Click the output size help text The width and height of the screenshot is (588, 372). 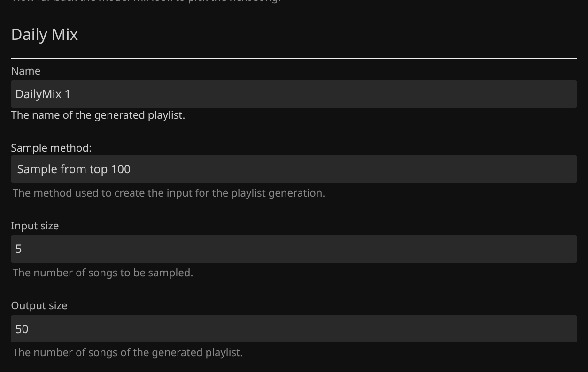[x=128, y=352]
